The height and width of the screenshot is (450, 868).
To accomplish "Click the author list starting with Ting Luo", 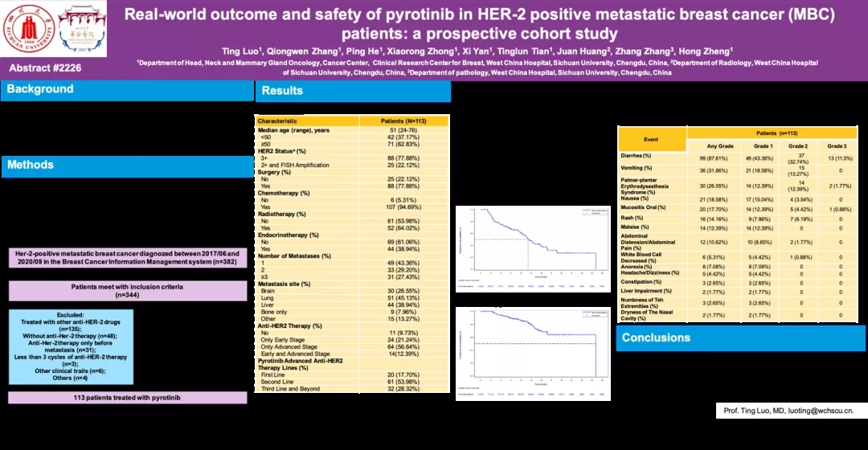I will (x=480, y=51).
